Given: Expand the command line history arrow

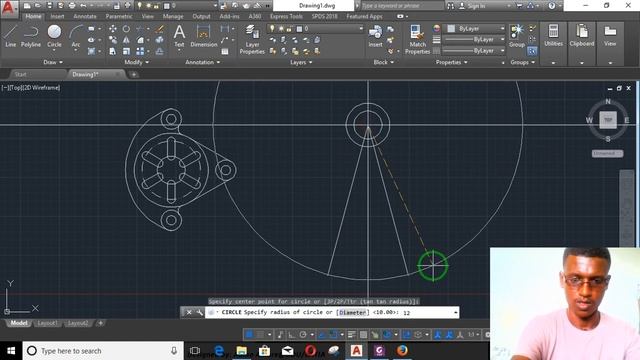Looking at the screenshot, I should click(x=456, y=313).
